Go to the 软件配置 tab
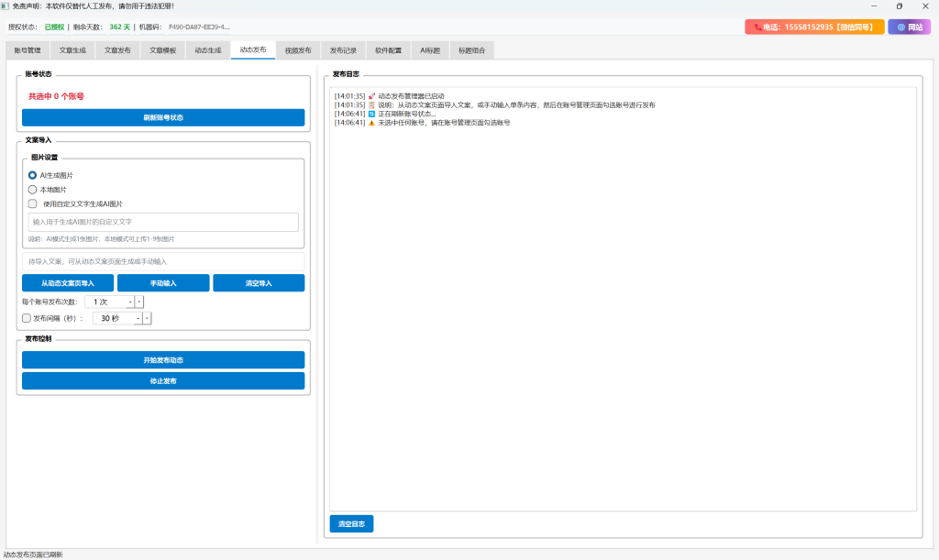 coord(388,50)
